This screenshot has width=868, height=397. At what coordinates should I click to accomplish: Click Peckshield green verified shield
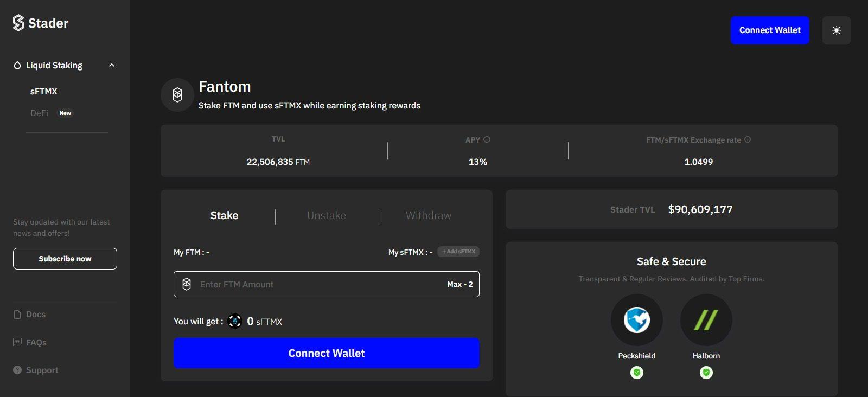pyautogui.click(x=637, y=373)
